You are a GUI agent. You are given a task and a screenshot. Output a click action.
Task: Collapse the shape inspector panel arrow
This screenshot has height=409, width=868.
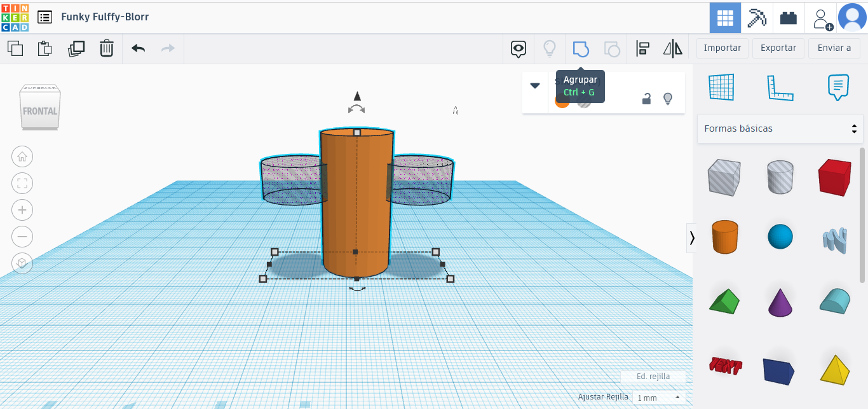click(x=535, y=86)
